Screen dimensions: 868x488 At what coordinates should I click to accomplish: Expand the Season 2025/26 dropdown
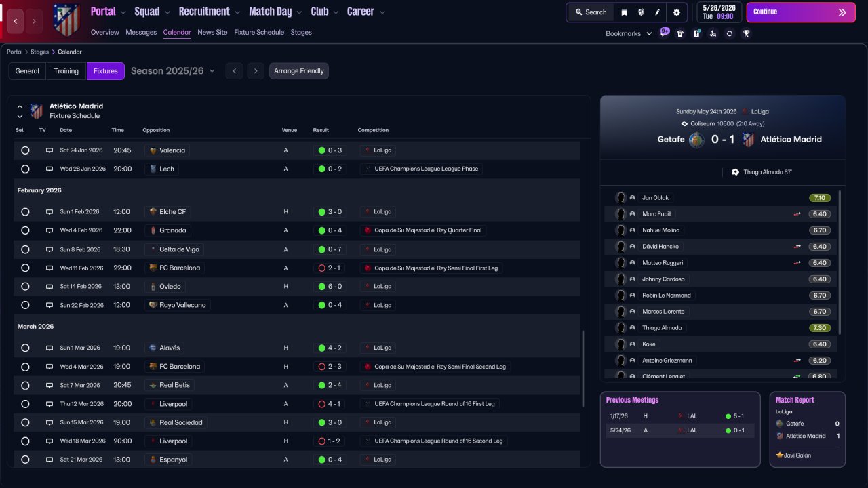(173, 70)
